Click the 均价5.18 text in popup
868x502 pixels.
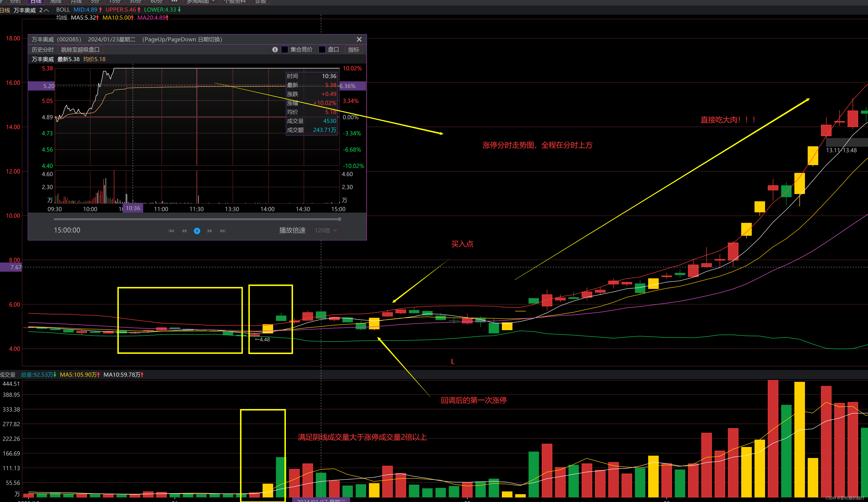[x=94, y=59]
